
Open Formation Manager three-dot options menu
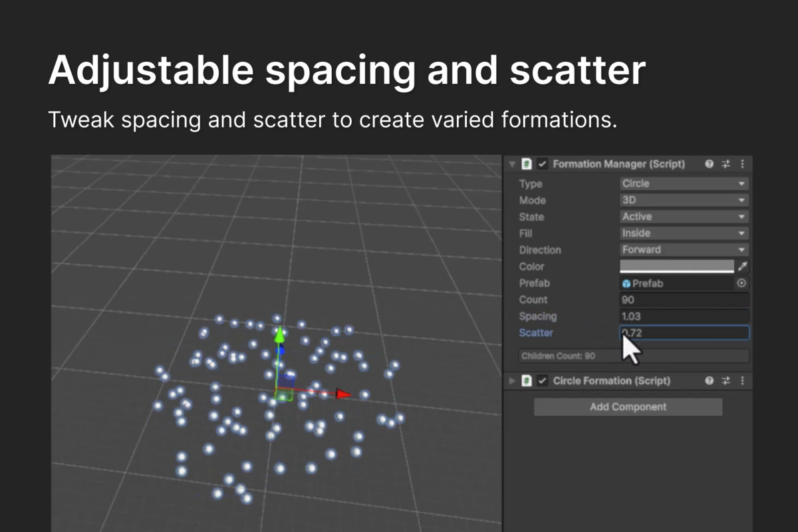tap(742, 164)
